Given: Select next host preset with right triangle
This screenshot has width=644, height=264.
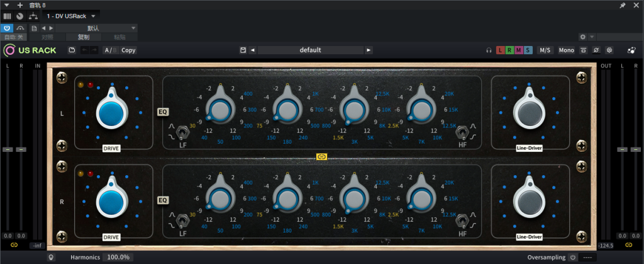Looking at the screenshot, I should tap(51, 28).
